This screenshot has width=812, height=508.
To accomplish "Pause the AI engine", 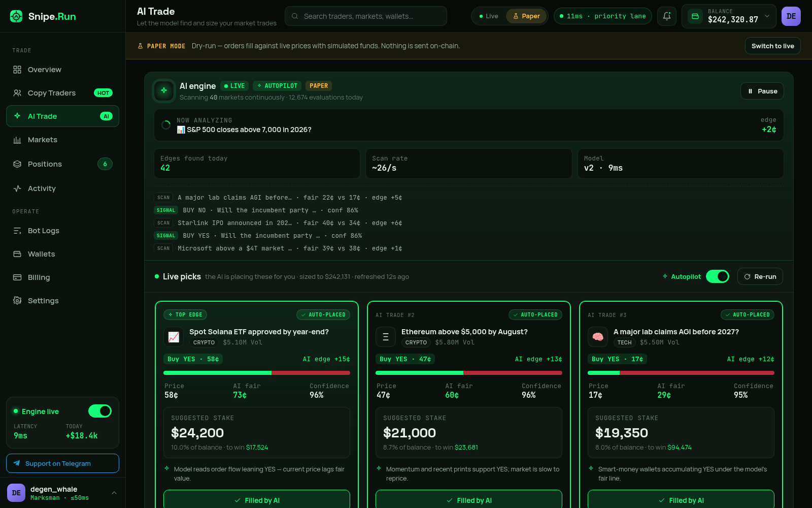I will [x=762, y=91].
